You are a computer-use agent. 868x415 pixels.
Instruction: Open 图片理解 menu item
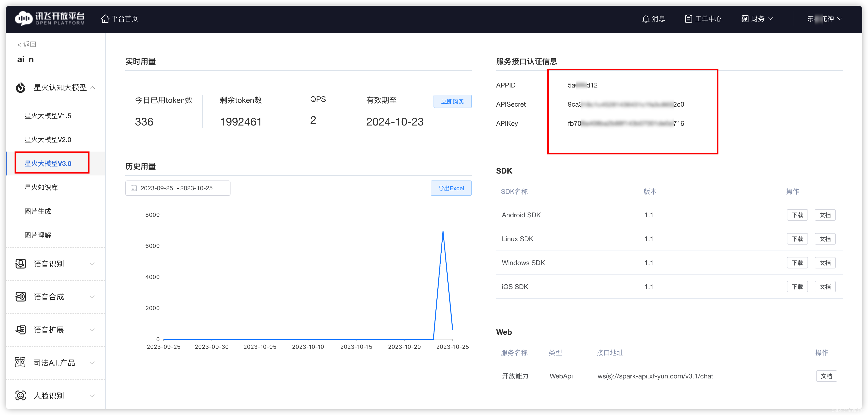point(38,235)
